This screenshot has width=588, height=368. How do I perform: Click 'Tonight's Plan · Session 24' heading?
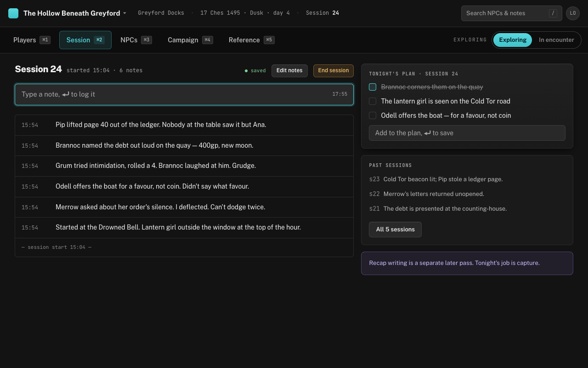(413, 74)
